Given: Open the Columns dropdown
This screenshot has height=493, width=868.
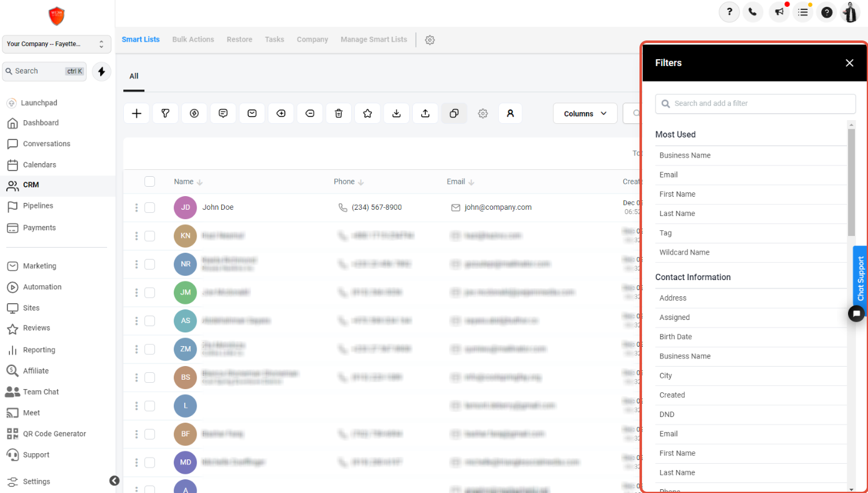Looking at the screenshot, I should point(585,113).
